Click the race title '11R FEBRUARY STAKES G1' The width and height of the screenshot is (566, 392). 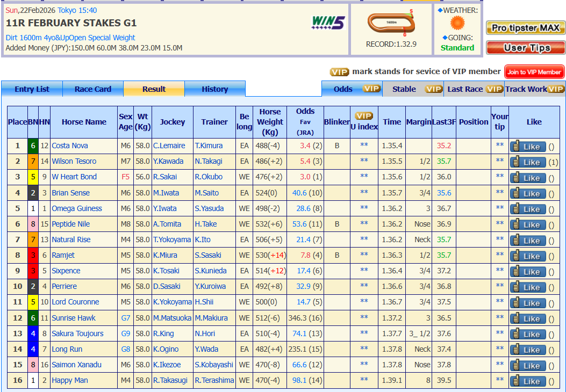tap(71, 23)
